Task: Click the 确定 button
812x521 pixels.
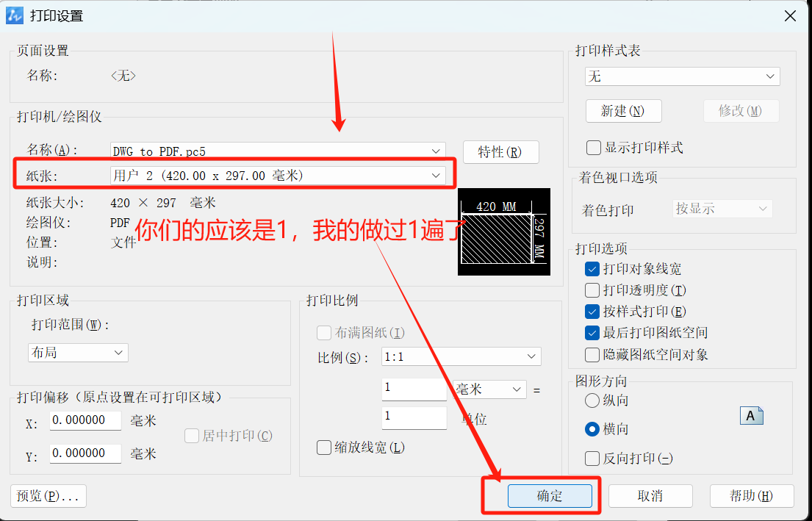Action: pos(550,496)
